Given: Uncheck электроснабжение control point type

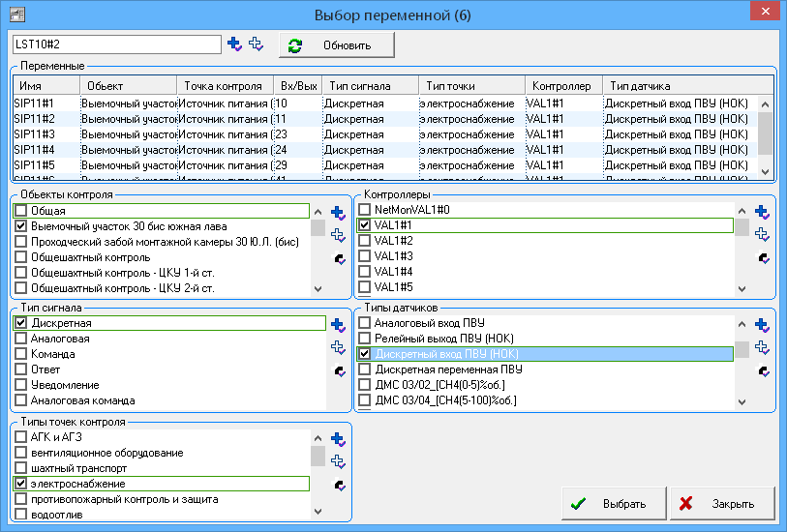Looking at the screenshot, I should pyautogui.click(x=20, y=484).
